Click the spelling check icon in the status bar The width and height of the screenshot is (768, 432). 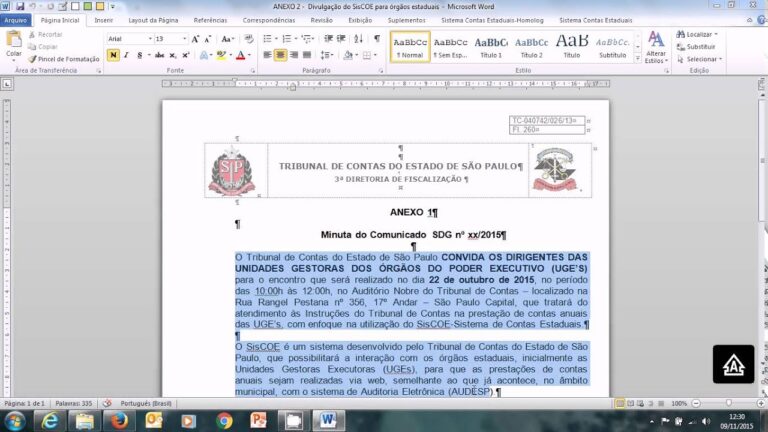coord(107,404)
